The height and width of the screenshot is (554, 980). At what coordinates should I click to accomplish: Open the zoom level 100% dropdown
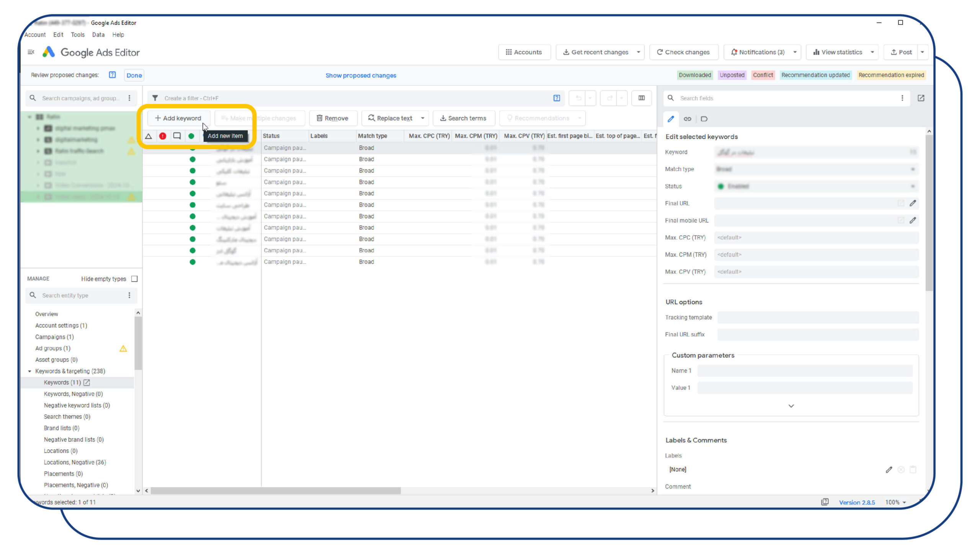pos(896,502)
